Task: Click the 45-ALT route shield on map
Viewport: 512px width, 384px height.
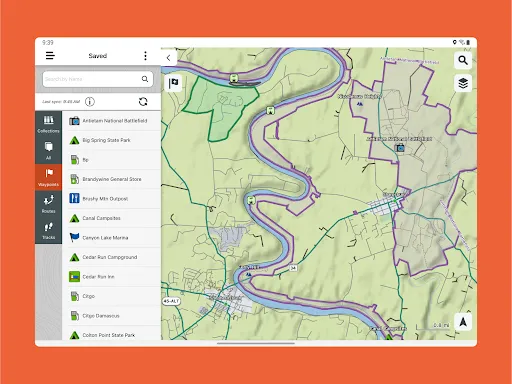Action: coord(171,301)
